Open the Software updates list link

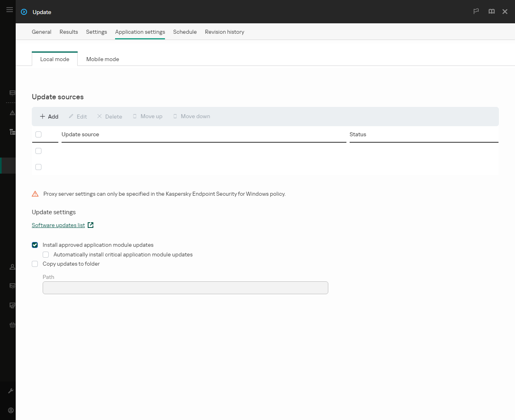tap(58, 225)
